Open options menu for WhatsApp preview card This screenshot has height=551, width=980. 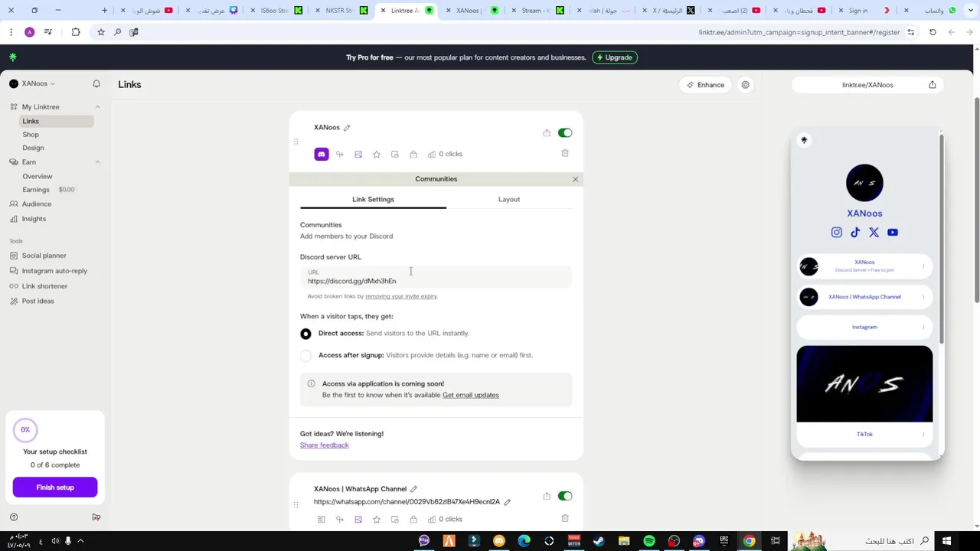(923, 297)
